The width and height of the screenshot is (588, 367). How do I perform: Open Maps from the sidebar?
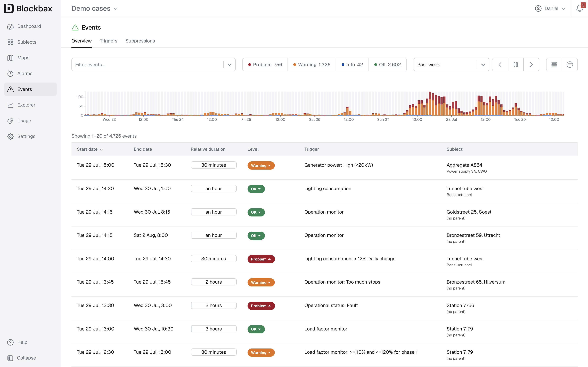(x=23, y=58)
